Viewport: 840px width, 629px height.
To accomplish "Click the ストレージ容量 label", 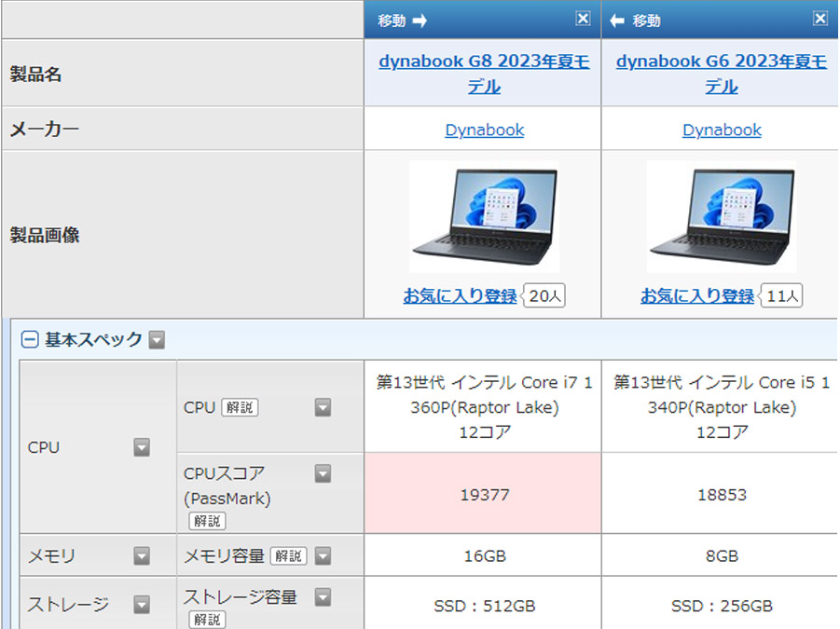I will 240,597.
